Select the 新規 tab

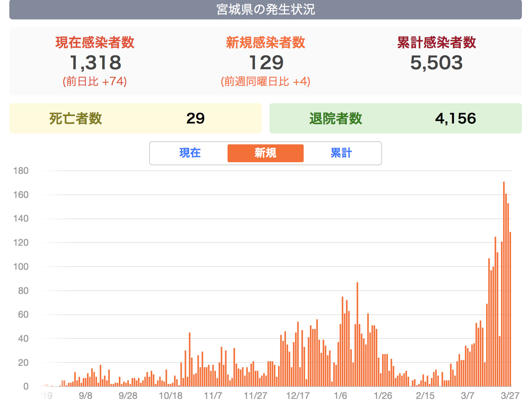tap(265, 153)
